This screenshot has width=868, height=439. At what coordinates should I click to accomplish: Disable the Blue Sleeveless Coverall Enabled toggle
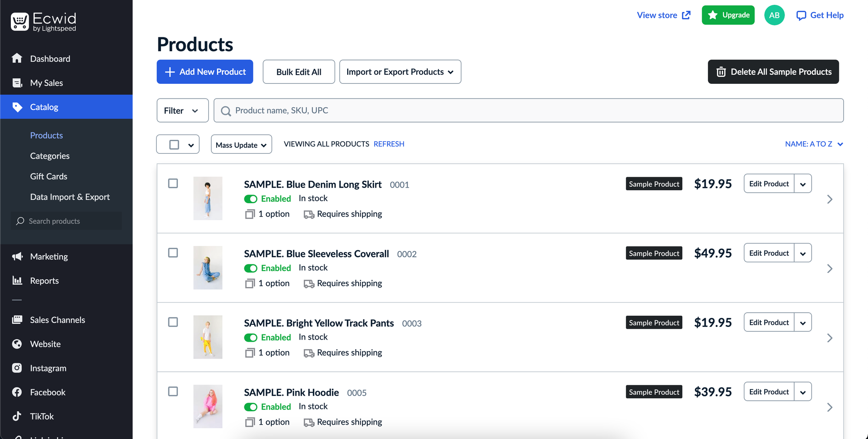pyautogui.click(x=250, y=268)
